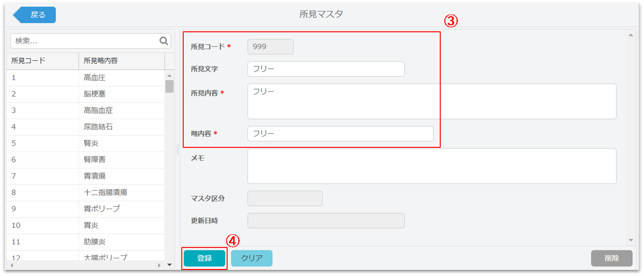Image resolution: width=644 pixels, height=276 pixels.
Task: Click the magnifier search icon
Action: (x=164, y=41)
